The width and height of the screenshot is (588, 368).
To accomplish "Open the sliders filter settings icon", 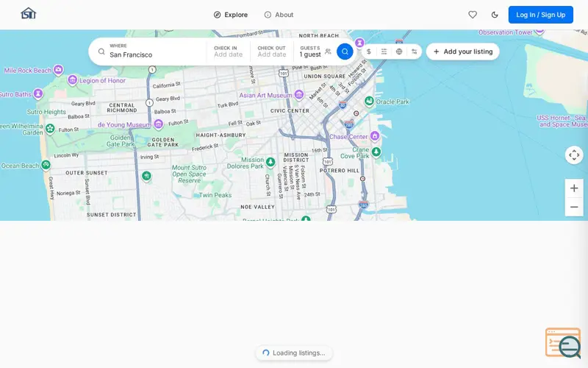I will 414,52.
